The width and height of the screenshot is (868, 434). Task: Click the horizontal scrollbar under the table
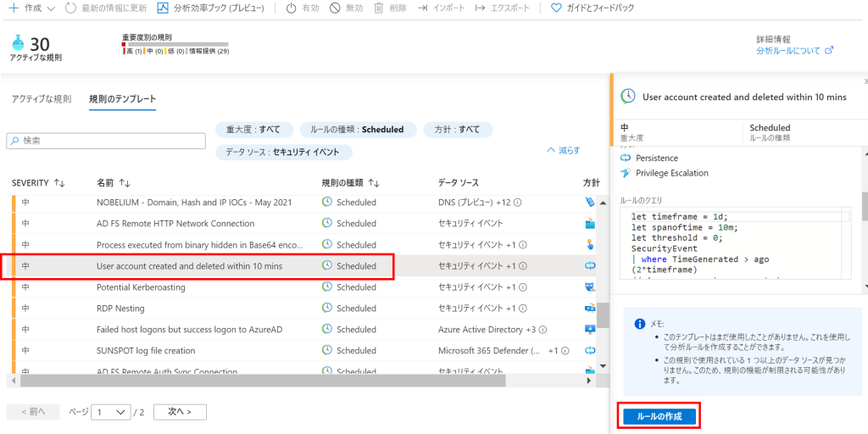(254, 381)
